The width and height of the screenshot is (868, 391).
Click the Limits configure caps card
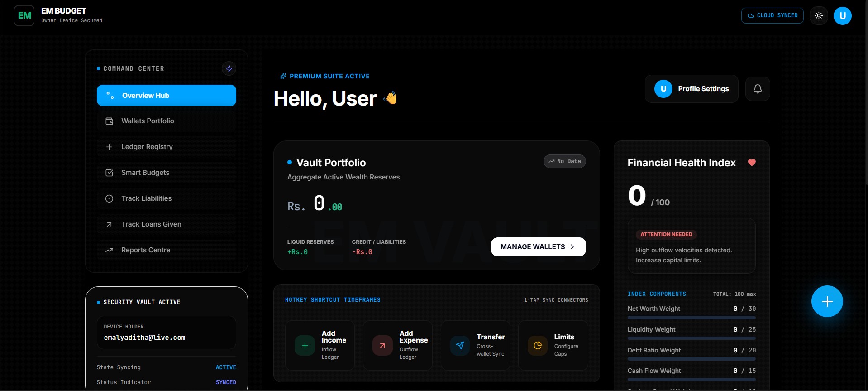(x=553, y=345)
